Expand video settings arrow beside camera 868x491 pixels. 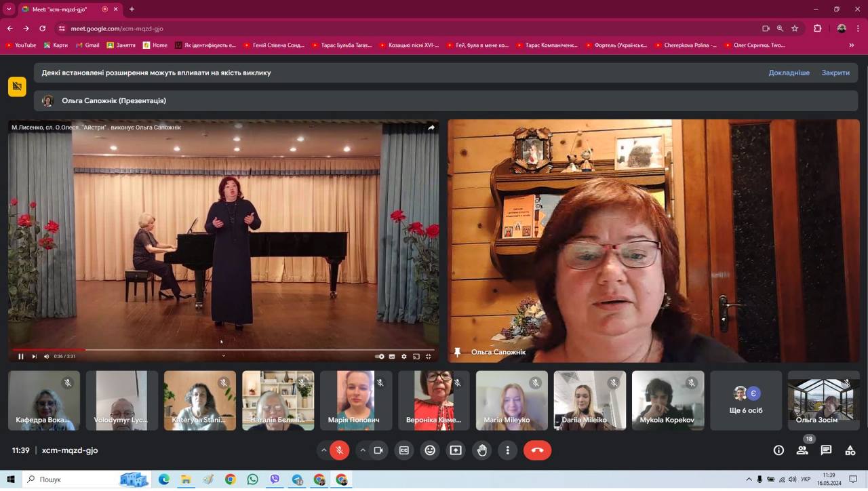pyautogui.click(x=363, y=450)
